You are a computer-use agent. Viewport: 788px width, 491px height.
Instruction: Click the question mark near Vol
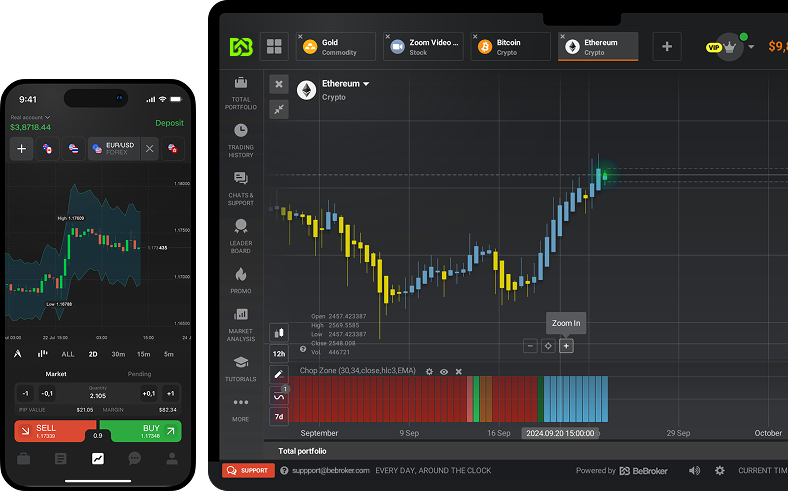point(303,349)
